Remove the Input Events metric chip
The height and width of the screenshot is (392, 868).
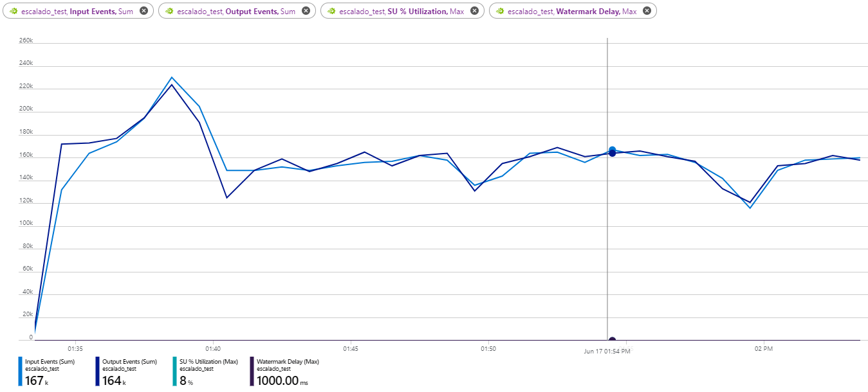[x=143, y=11]
